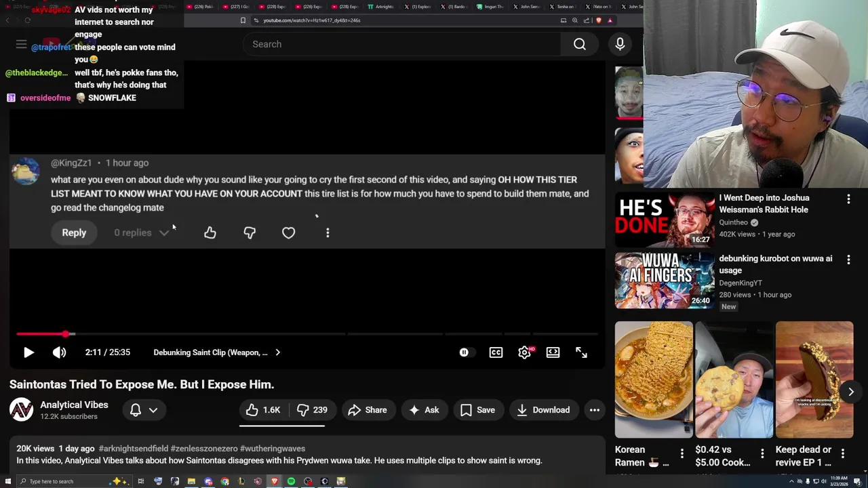
Task: Open player settings gear
Action: [524, 352]
